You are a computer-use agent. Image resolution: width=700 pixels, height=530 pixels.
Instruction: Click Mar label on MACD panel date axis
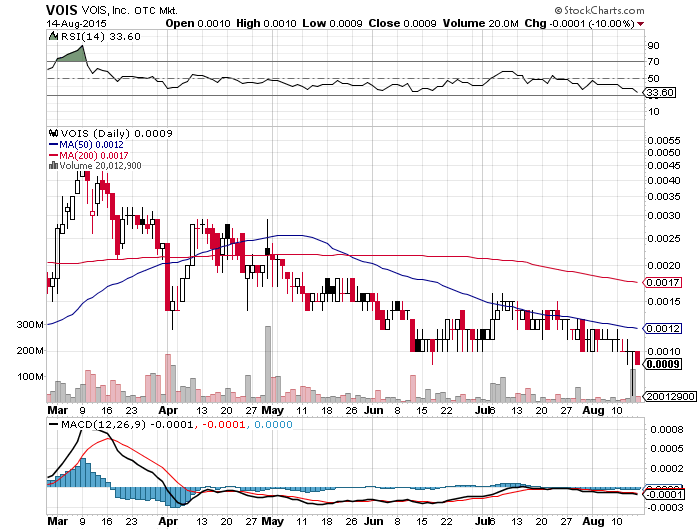[x=58, y=521]
